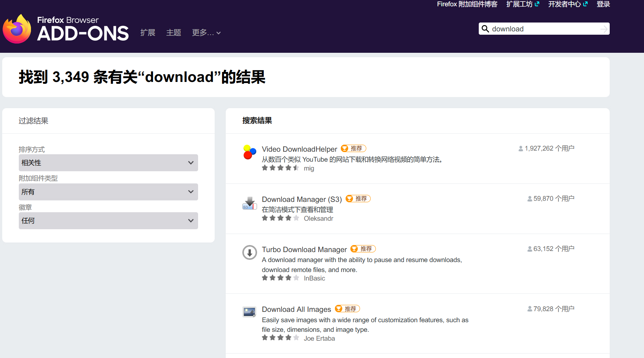Viewport: 644px width, 358px height.
Task: Click the Download All Images icon
Action: [250, 312]
